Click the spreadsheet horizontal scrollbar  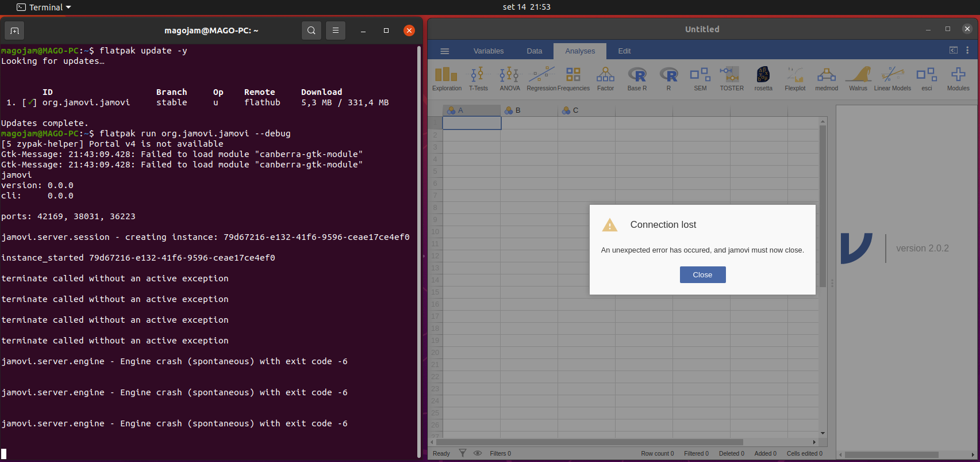tap(589, 442)
